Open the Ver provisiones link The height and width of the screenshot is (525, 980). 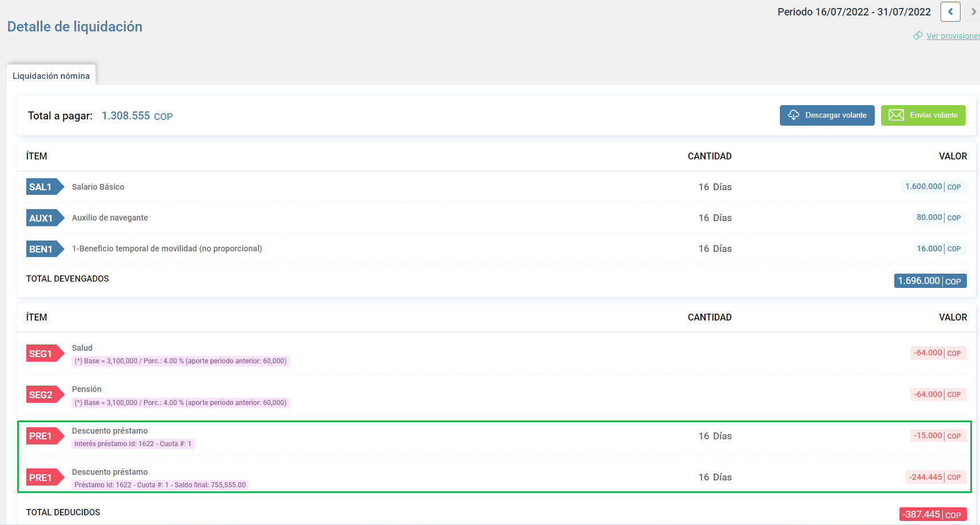point(953,36)
